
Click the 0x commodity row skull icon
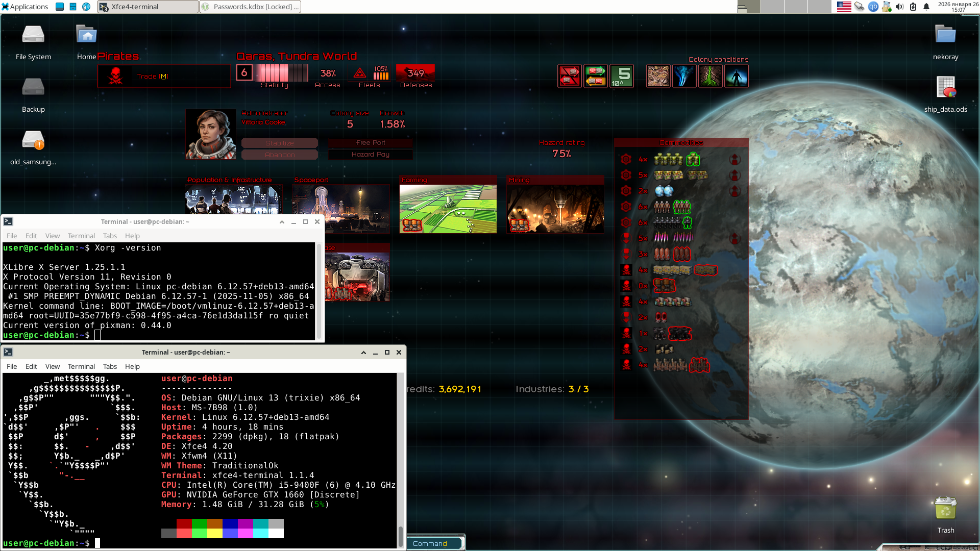click(x=627, y=286)
